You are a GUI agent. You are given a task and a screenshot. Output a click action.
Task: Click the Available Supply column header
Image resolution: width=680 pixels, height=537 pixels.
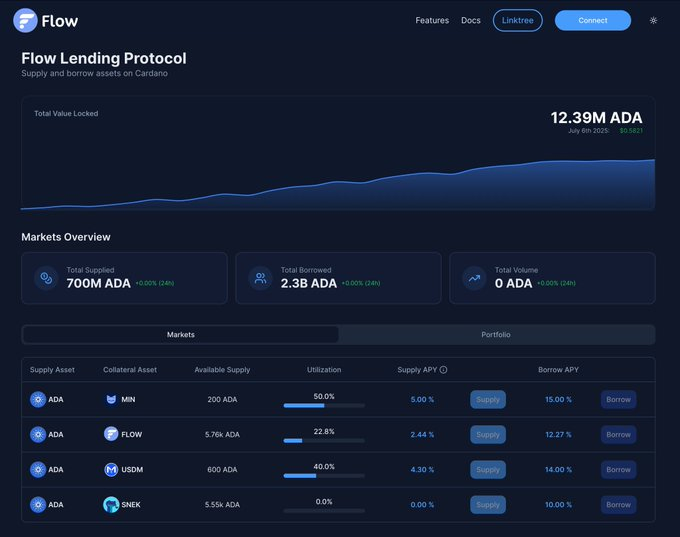tap(222, 370)
